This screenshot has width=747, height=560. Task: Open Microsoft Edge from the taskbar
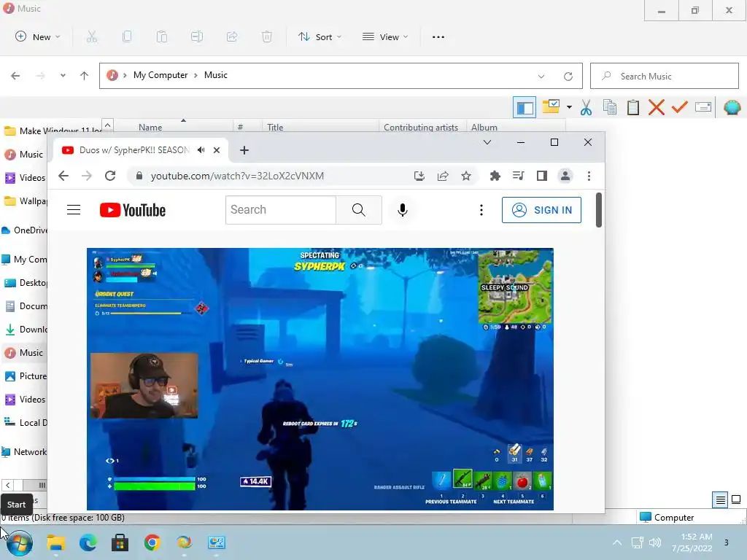click(x=88, y=542)
